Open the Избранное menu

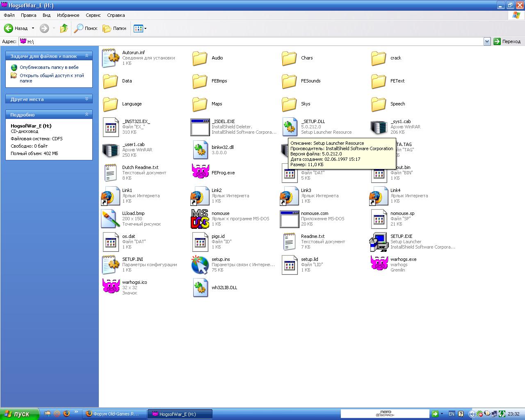tap(68, 15)
